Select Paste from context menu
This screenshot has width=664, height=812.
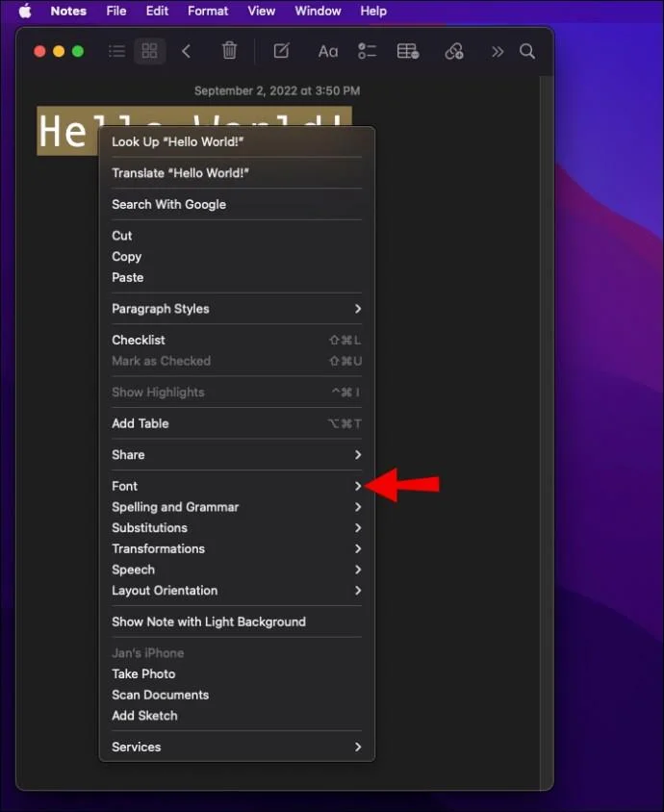237,278
